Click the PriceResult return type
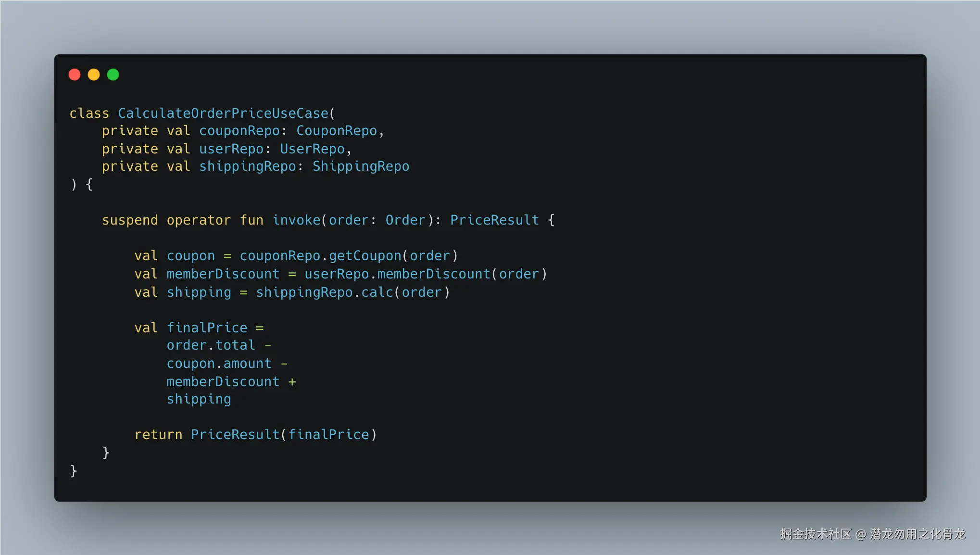 pos(494,220)
